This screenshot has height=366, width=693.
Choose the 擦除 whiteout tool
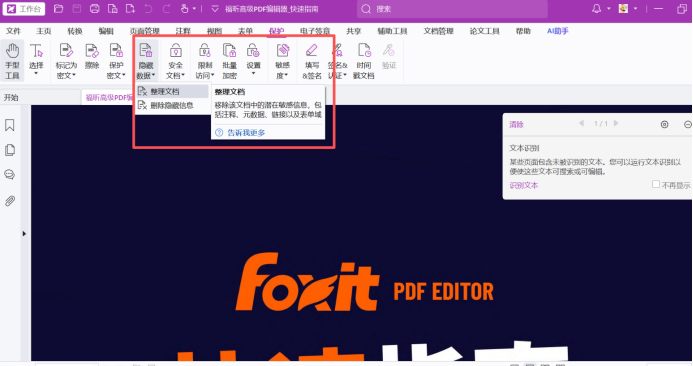pos(92,56)
